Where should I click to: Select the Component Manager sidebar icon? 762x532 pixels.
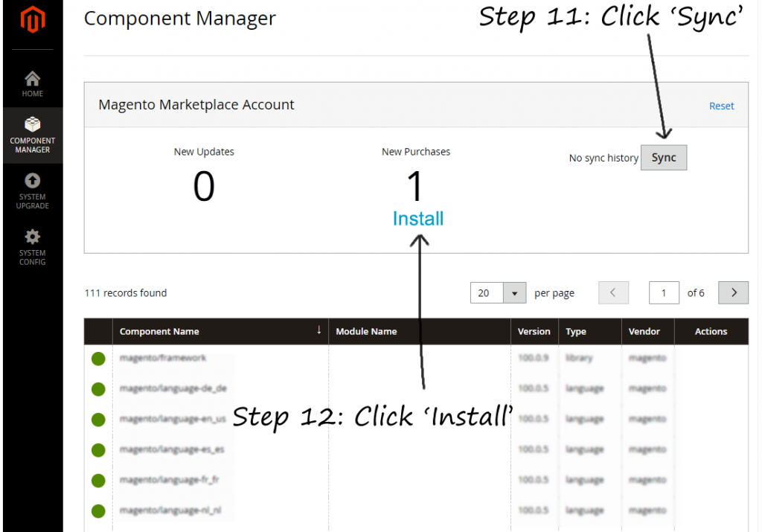point(32,125)
